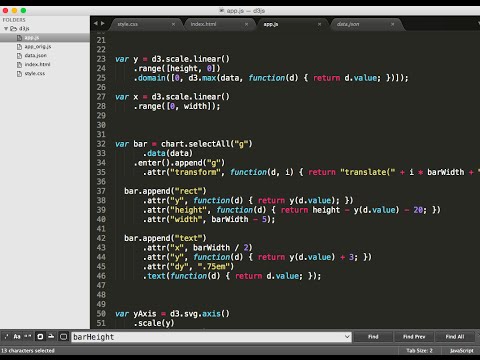This screenshot has width=480, height=360.
Task: Click 'bar.append("rect")' on line 37
Action: coord(165,191)
